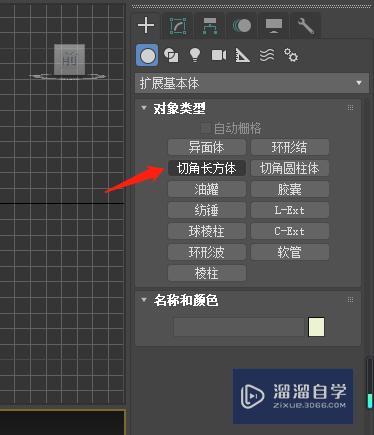Viewport: 374px width, 435px height.
Task: Select the Lights bulb icon
Action: [x=195, y=55]
